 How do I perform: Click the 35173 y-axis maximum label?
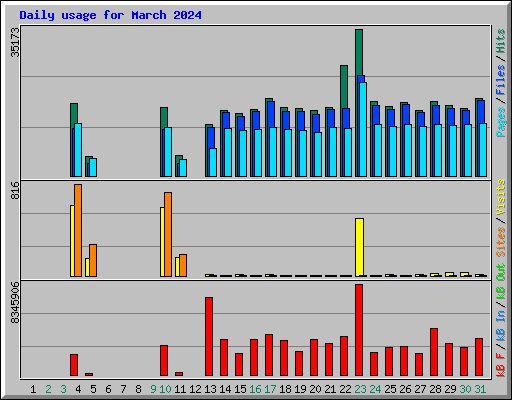pyautogui.click(x=15, y=42)
